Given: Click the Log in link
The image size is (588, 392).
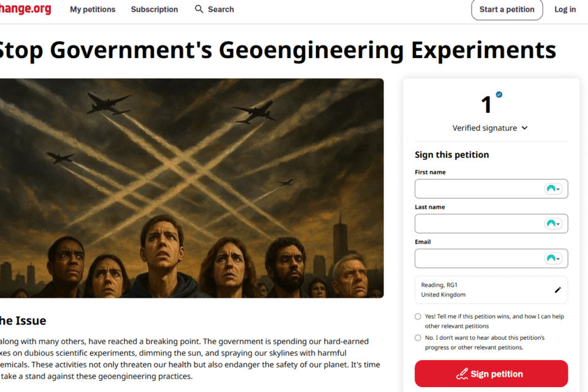Looking at the screenshot, I should coord(565,9).
